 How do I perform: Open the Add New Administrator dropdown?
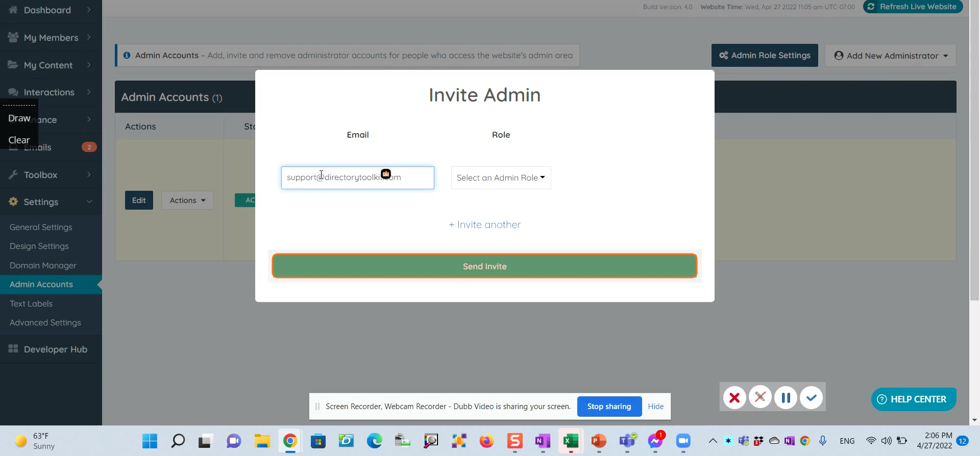click(x=891, y=56)
